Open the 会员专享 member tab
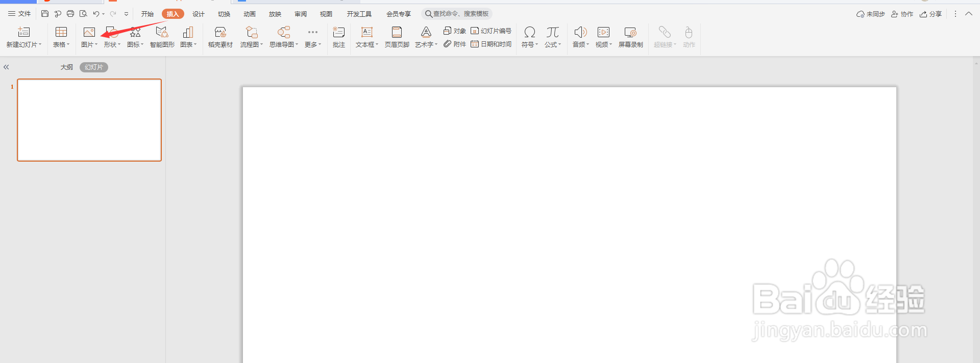980x363 pixels. [x=399, y=14]
